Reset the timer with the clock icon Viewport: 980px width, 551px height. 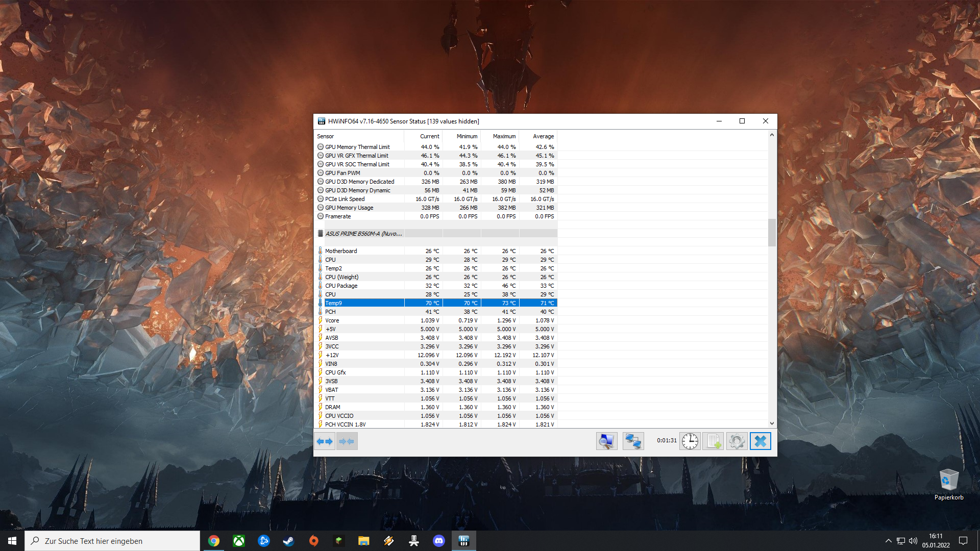click(690, 441)
